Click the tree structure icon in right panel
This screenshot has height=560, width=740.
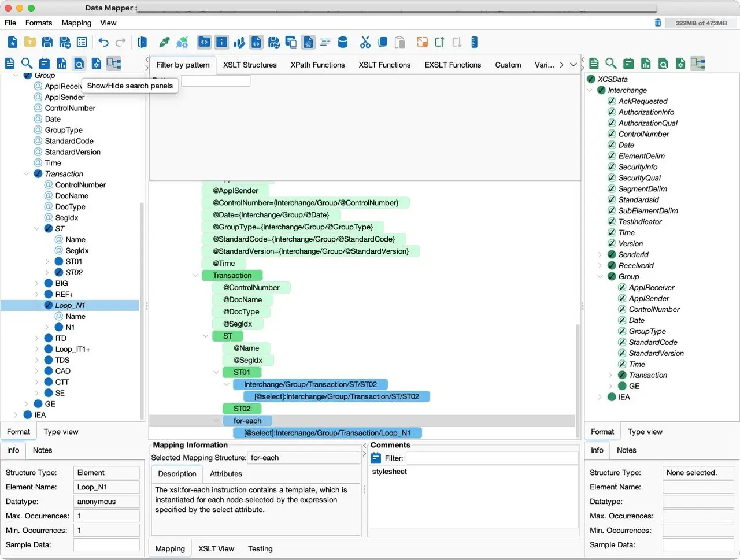pos(698,64)
